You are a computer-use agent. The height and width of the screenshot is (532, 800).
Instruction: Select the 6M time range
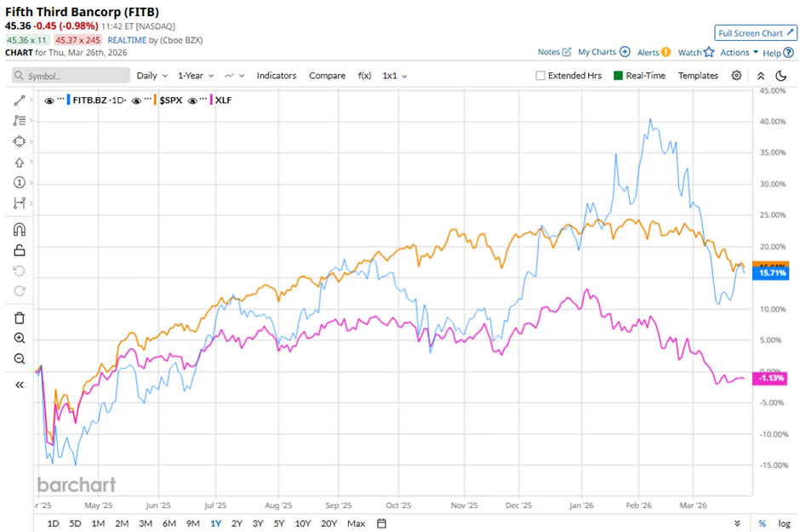(169, 523)
